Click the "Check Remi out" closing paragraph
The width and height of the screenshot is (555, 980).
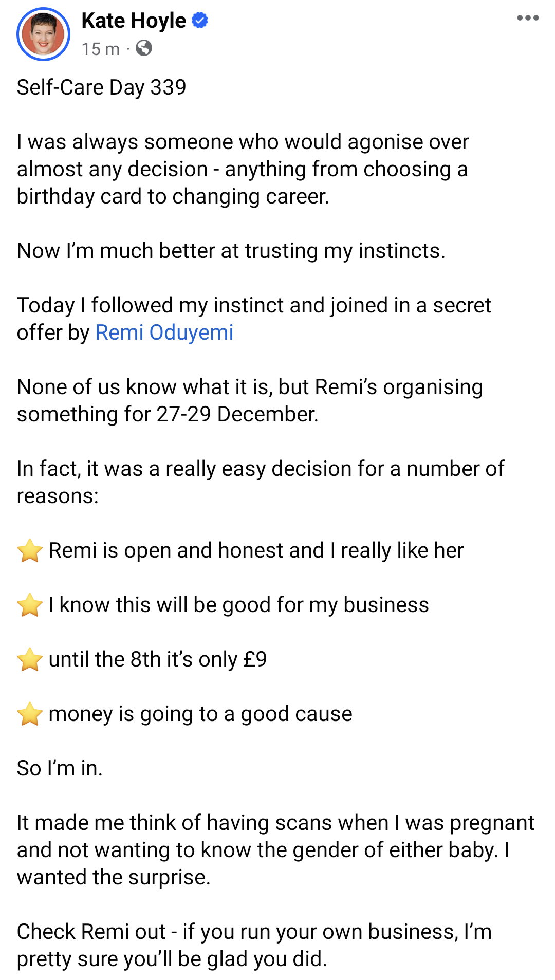point(254,945)
